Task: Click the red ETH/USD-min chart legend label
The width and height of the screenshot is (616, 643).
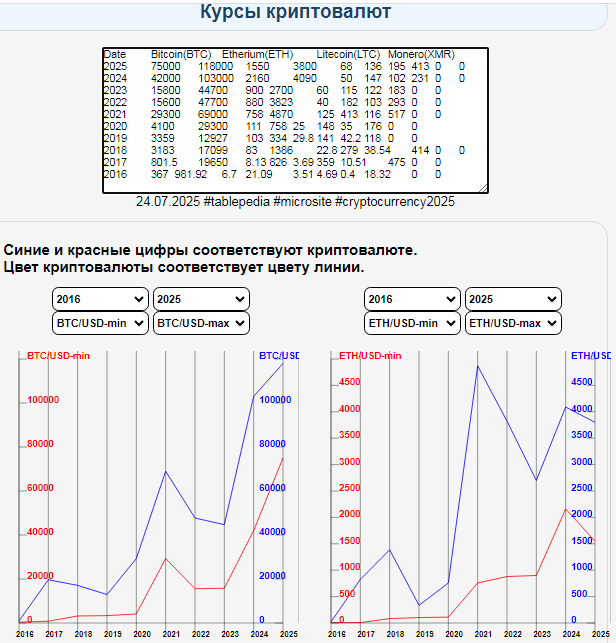Action: (370, 355)
